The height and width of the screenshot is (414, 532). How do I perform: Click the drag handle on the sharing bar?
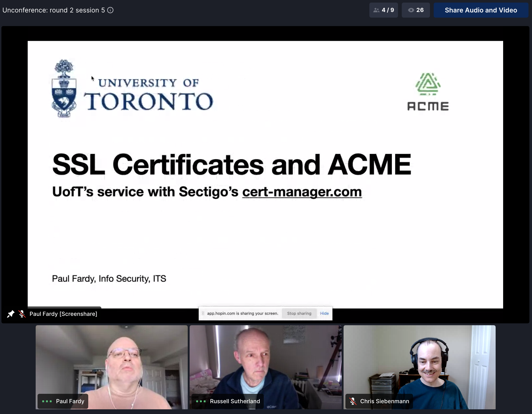(x=203, y=313)
